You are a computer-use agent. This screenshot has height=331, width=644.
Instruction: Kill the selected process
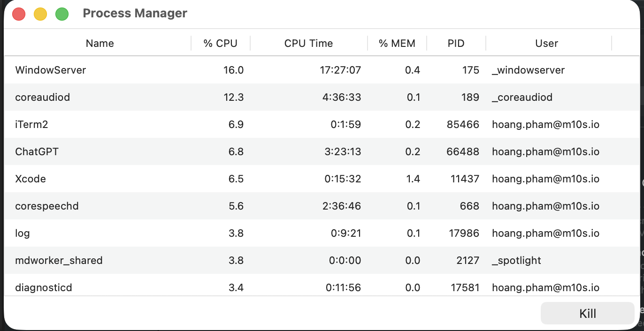(587, 313)
